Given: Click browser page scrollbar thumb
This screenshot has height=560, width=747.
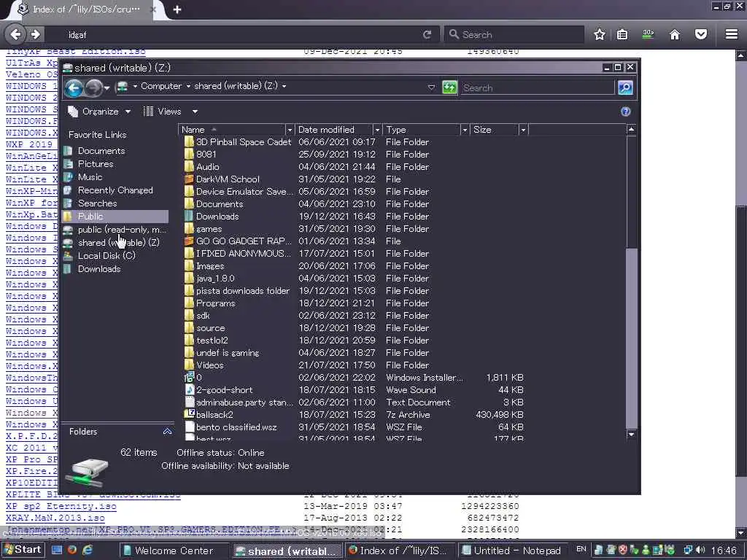Looking at the screenshot, I should 741,341.
